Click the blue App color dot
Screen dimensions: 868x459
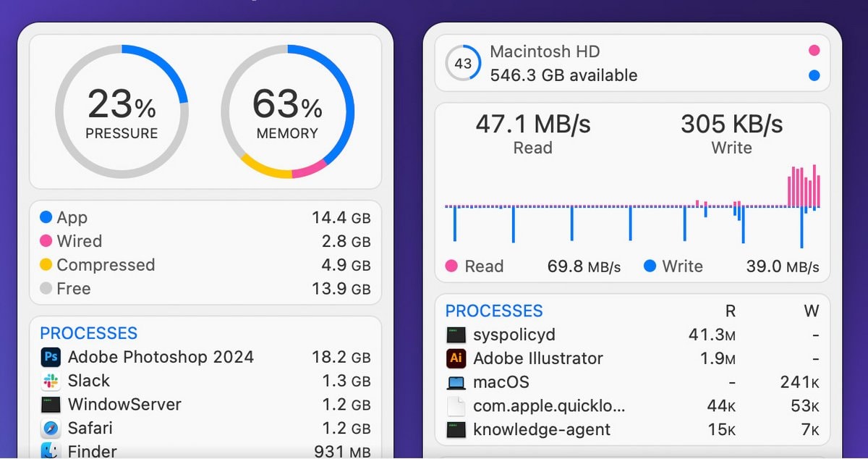[x=46, y=217]
